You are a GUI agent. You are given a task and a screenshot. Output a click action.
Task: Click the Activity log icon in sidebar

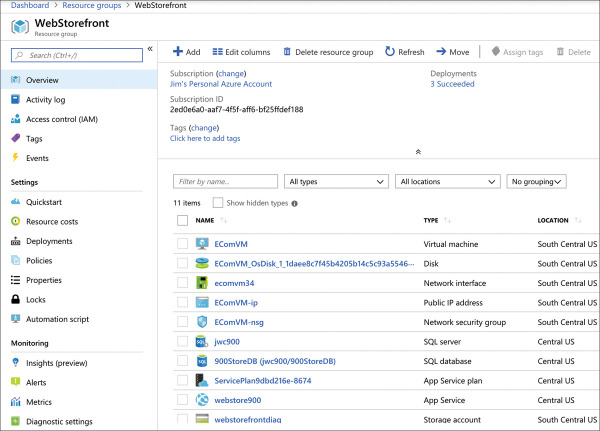click(x=15, y=100)
